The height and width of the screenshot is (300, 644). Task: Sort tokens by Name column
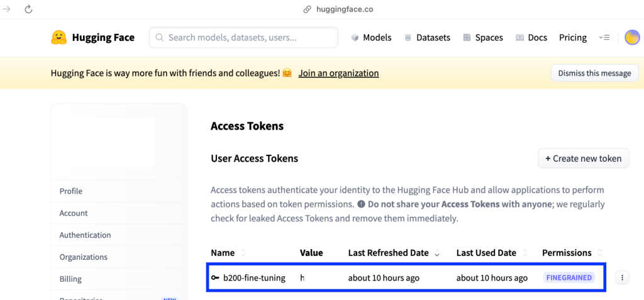pos(243,253)
